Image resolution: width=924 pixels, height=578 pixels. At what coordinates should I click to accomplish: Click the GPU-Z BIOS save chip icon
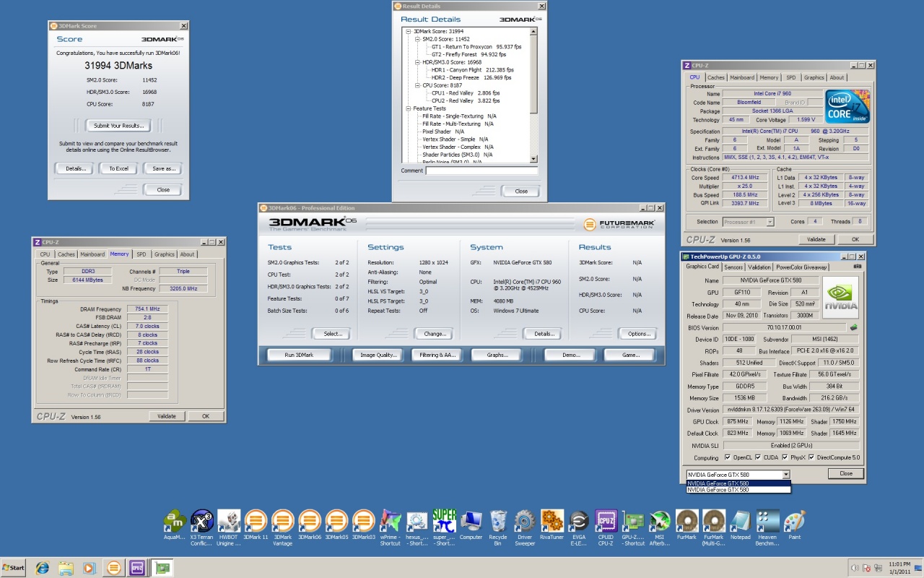[x=854, y=327]
